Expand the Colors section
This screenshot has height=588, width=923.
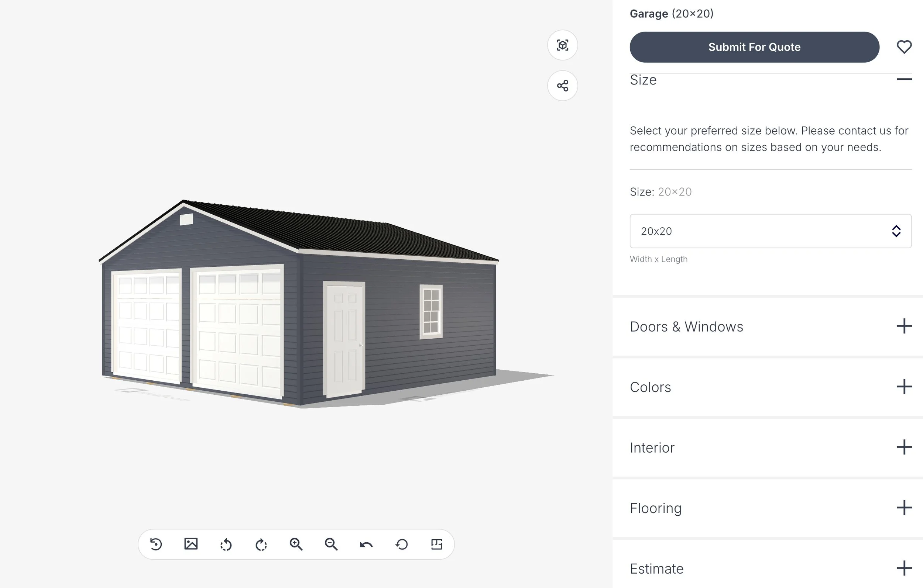904,387
